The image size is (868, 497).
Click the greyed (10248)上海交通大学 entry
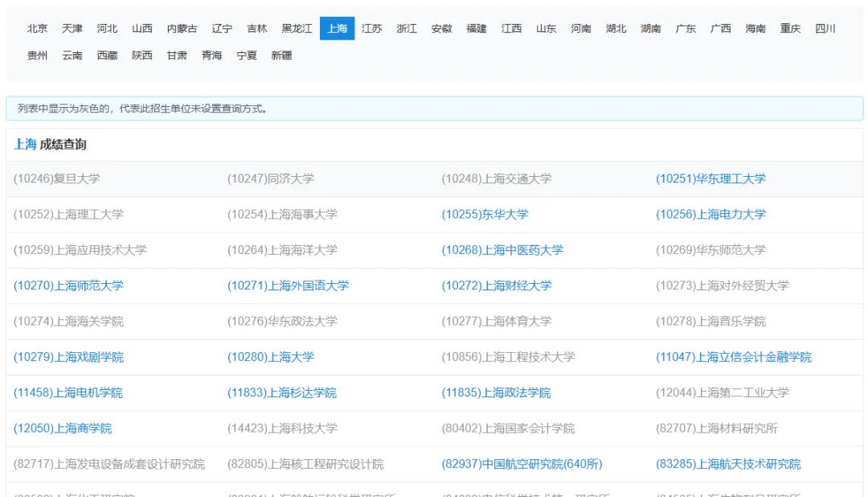497,179
